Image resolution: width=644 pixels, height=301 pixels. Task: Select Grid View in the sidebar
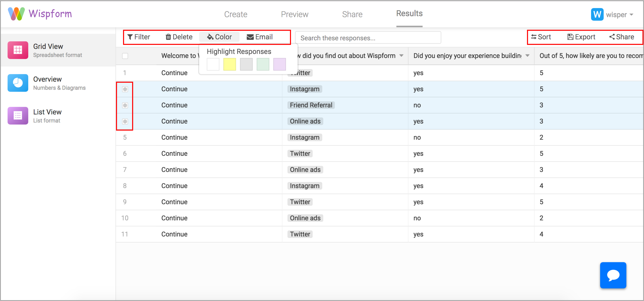point(58,50)
